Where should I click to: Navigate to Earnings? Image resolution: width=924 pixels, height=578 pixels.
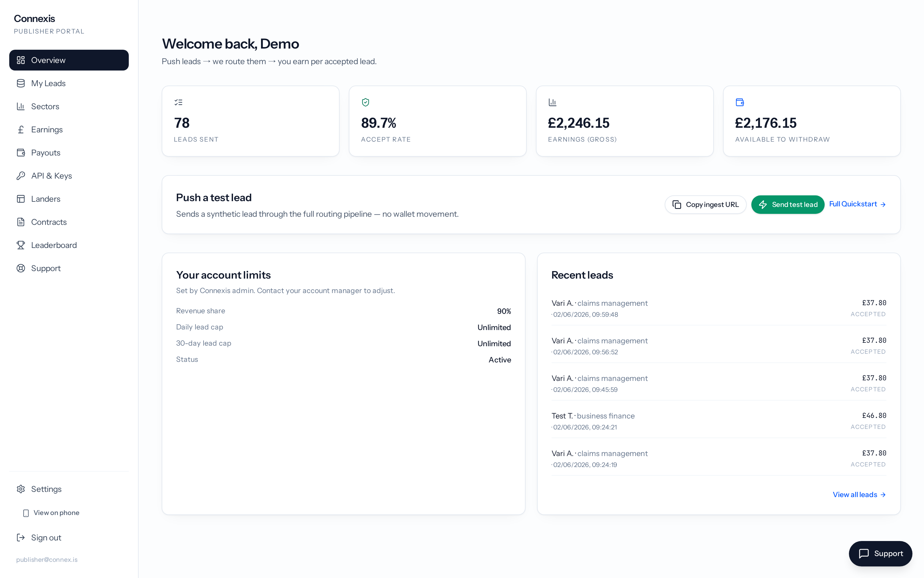[x=69, y=129]
